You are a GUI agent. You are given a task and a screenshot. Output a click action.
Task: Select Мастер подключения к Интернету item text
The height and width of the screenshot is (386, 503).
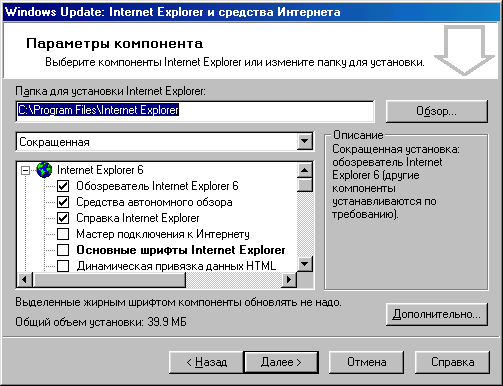pyautogui.click(x=163, y=234)
